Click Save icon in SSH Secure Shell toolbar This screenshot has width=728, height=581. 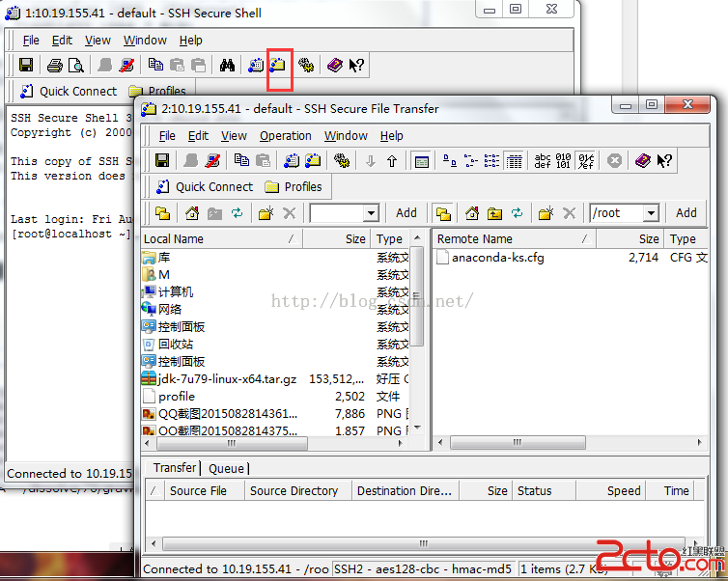point(26,65)
